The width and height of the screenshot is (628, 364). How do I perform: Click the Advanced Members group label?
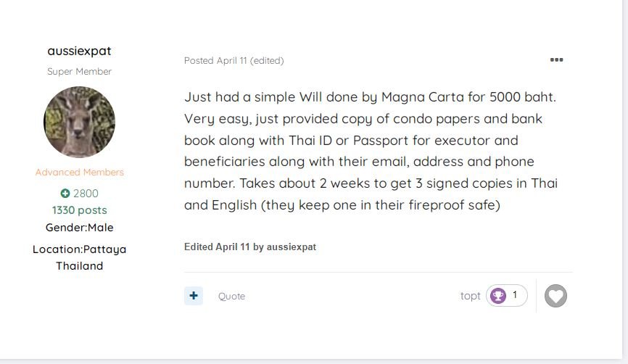click(79, 172)
